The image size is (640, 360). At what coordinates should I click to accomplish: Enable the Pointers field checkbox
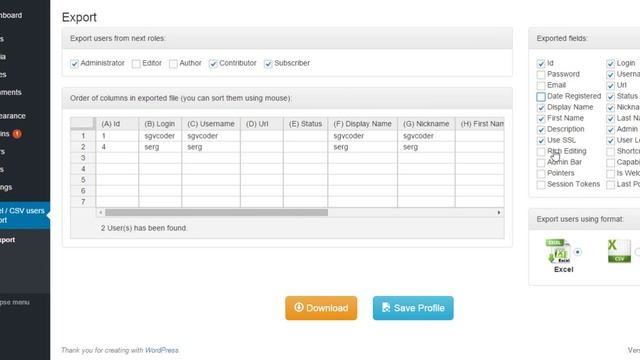point(541,174)
